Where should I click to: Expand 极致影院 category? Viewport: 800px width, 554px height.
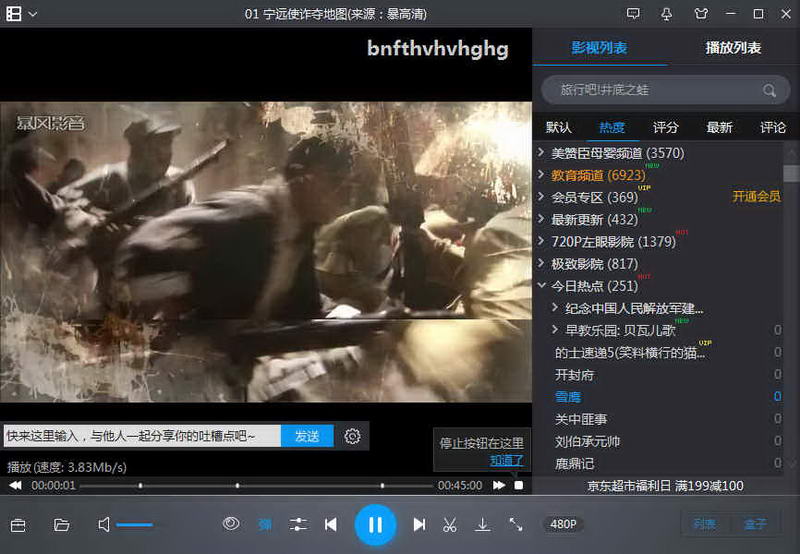[x=541, y=263]
